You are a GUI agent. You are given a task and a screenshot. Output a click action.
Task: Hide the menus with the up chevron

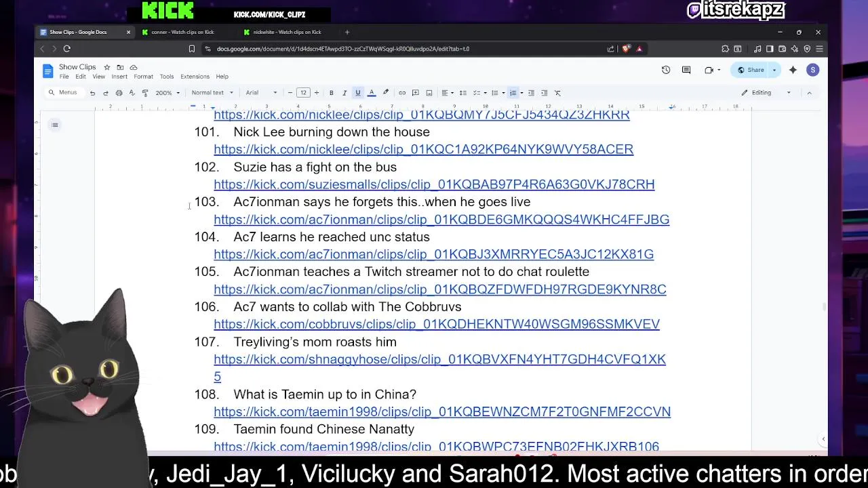click(809, 93)
